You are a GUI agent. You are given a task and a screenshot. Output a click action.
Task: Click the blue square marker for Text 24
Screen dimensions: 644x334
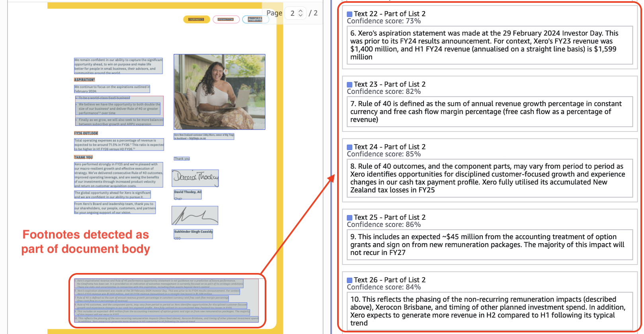click(349, 147)
